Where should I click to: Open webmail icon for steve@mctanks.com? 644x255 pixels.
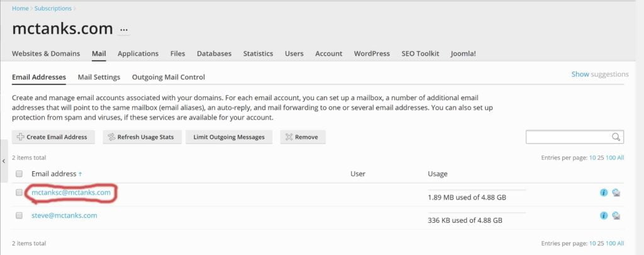(616, 215)
